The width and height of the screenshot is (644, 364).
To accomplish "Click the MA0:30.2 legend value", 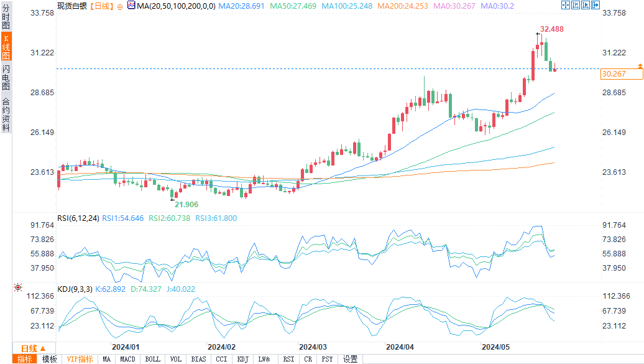I will 497,6.
